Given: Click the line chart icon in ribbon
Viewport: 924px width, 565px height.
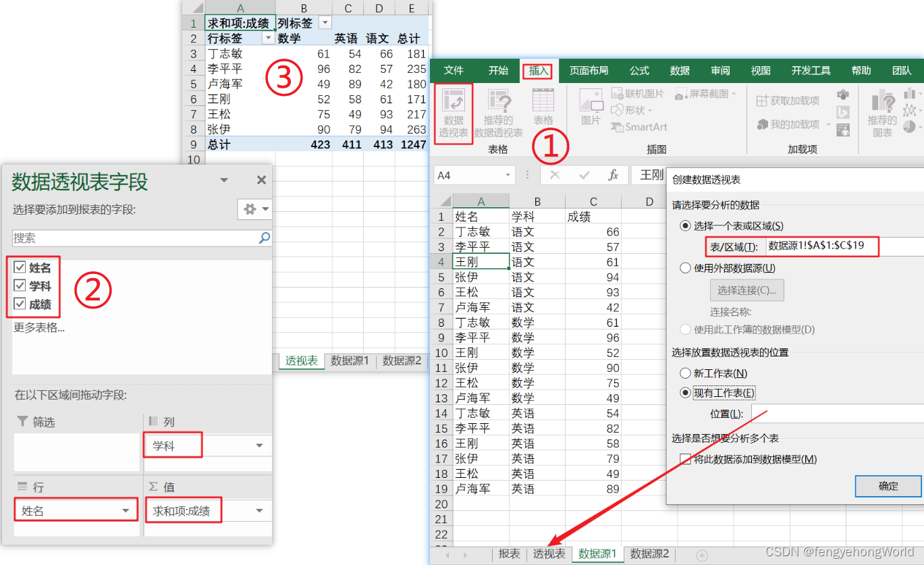Looking at the screenshot, I should tap(910, 109).
